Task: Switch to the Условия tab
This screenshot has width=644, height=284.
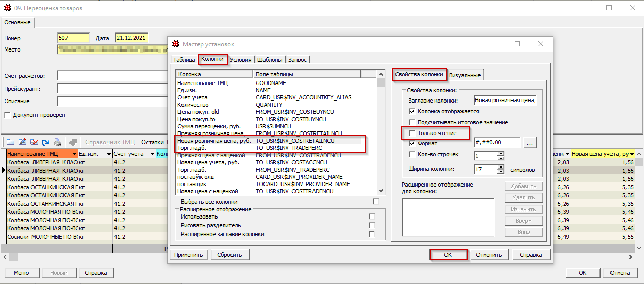Action: tap(241, 60)
